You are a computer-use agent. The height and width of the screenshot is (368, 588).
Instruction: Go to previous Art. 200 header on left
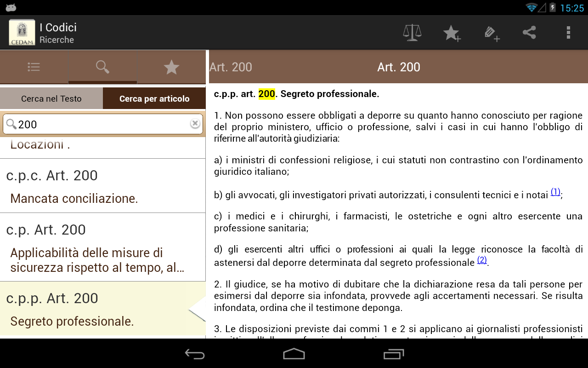[231, 67]
